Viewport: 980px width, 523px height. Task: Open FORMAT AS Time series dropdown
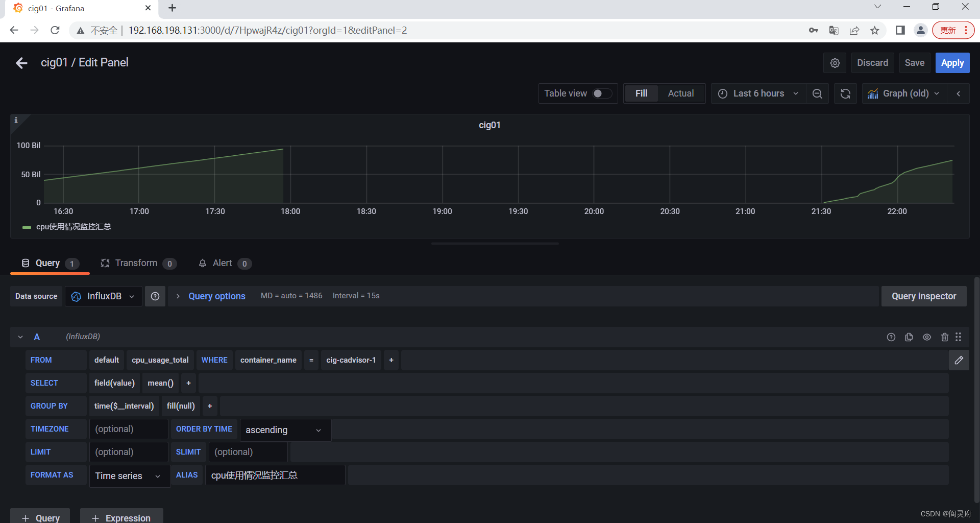130,476
